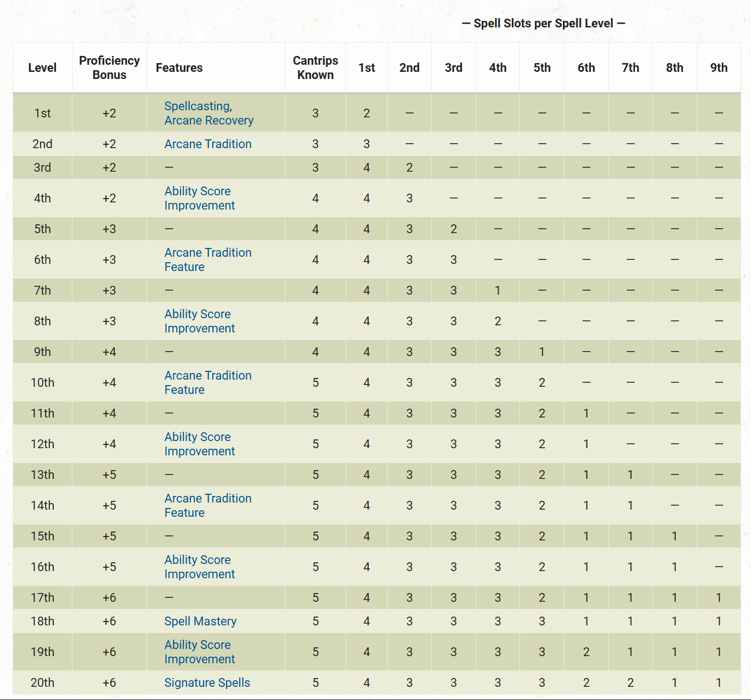Click Arcane Tradition link in 2nd level row

tap(208, 144)
